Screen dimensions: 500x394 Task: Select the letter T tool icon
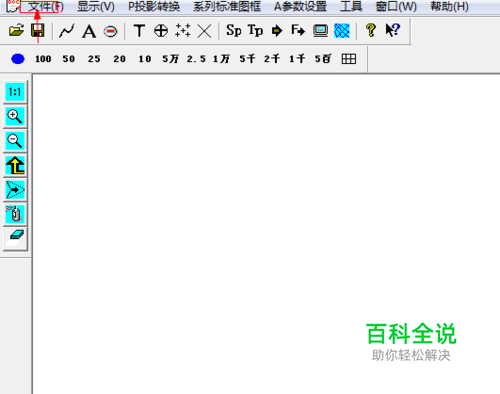[x=139, y=31]
